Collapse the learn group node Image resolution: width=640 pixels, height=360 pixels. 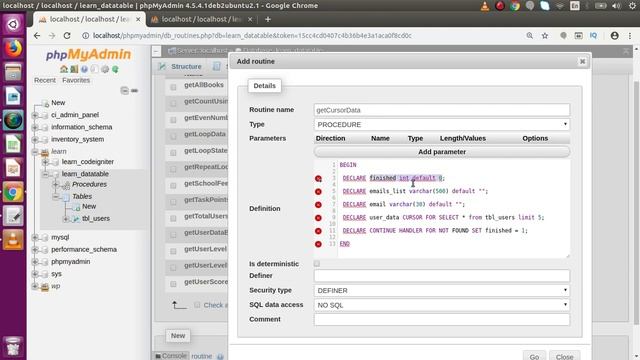pos(35,151)
